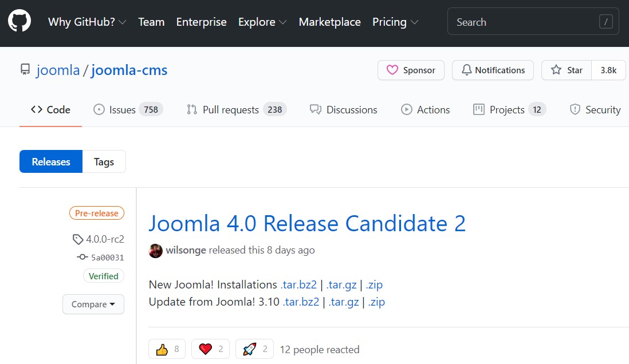Screen dimensions: 629x364
Task: Download New Installations .tar.gz
Action: (x=341, y=284)
